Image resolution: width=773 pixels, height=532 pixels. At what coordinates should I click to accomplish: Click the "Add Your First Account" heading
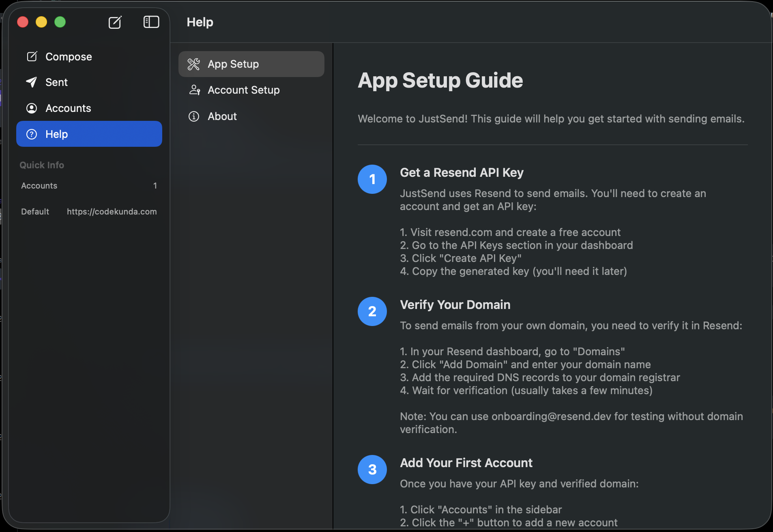point(466,463)
